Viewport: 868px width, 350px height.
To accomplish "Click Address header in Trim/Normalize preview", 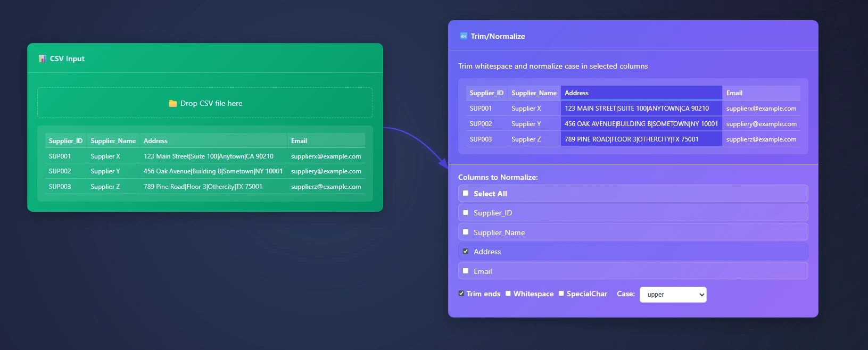I will [641, 93].
